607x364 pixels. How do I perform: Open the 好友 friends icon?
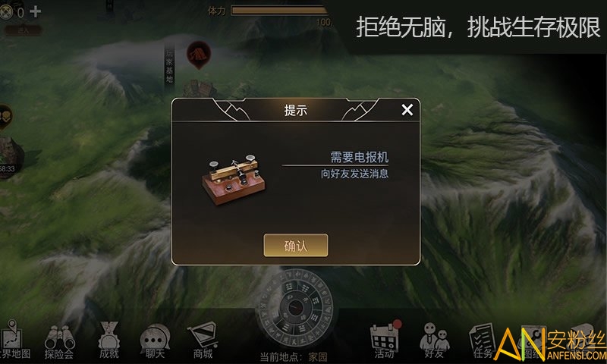[434, 340]
